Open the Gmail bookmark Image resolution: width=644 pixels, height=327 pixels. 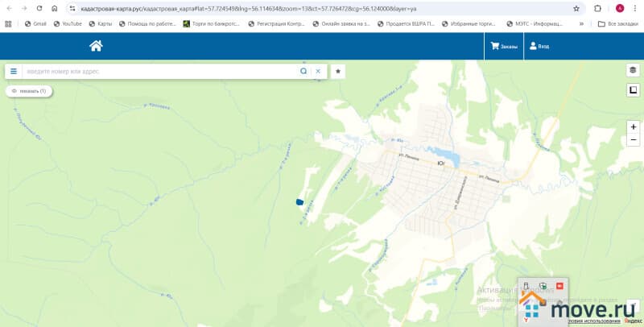[x=35, y=24]
